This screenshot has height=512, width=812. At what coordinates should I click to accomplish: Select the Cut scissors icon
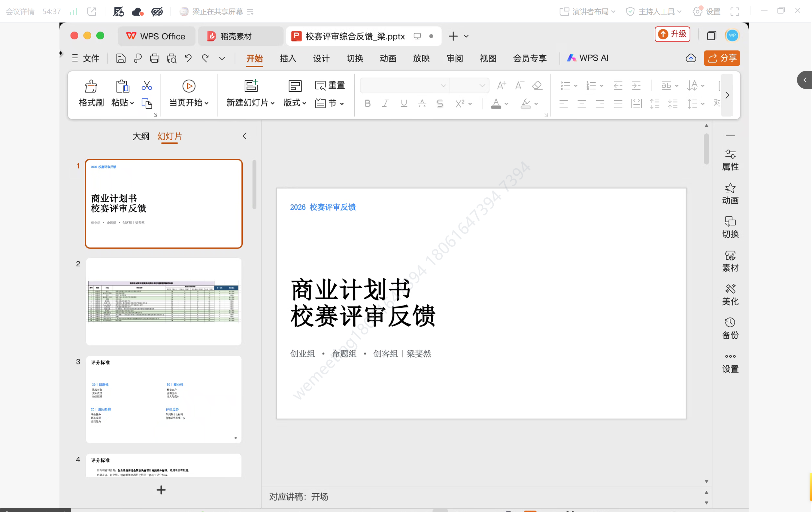(147, 85)
